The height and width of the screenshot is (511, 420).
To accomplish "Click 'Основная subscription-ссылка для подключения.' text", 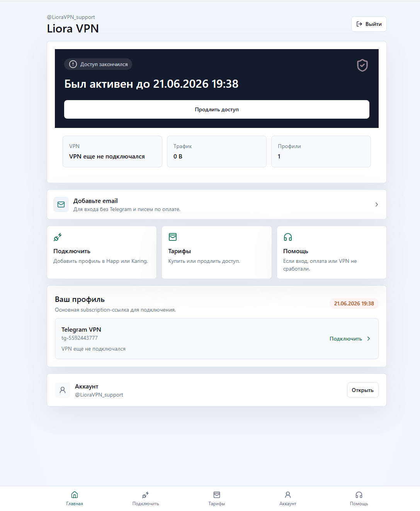I will pos(115,310).
